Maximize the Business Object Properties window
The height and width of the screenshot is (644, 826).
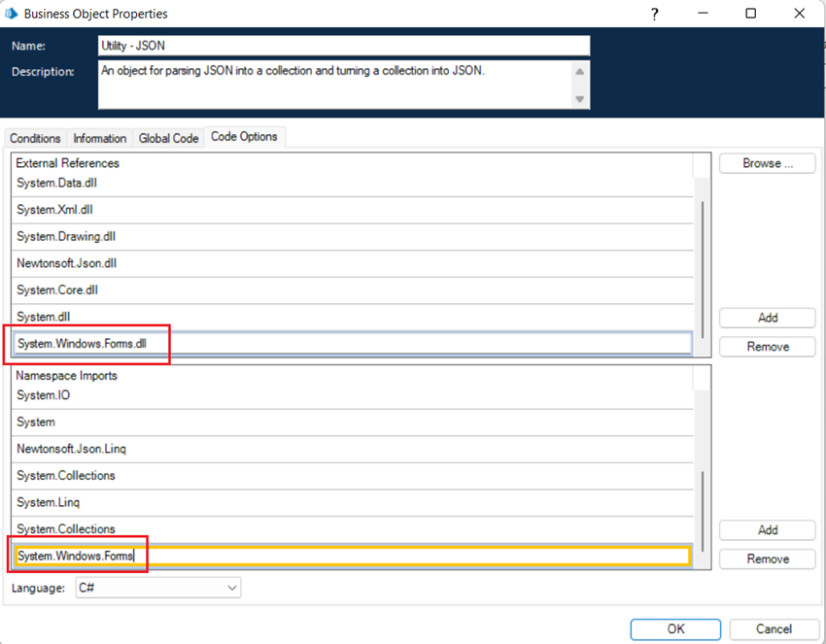pyautogui.click(x=750, y=14)
